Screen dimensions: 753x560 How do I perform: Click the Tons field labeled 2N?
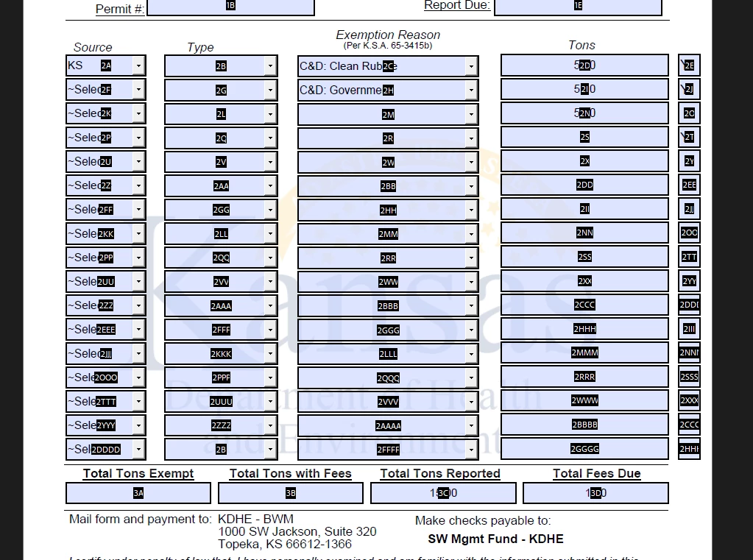(584, 113)
